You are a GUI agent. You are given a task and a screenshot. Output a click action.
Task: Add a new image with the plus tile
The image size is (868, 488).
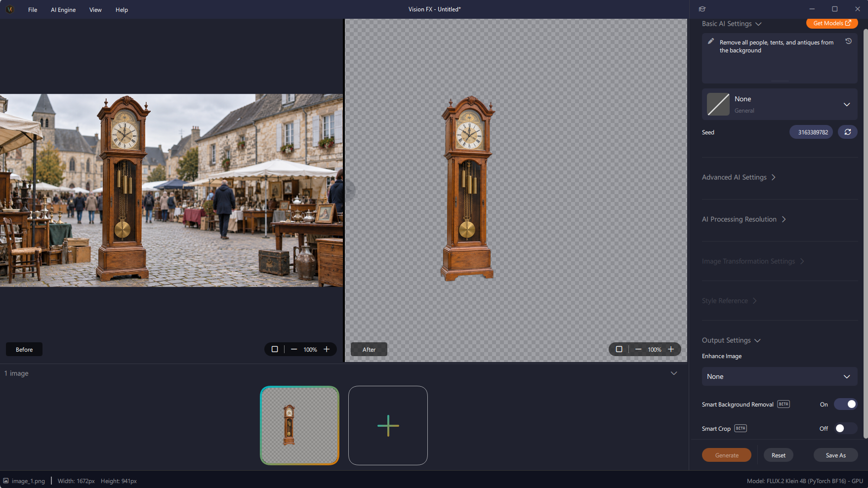click(388, 425)
